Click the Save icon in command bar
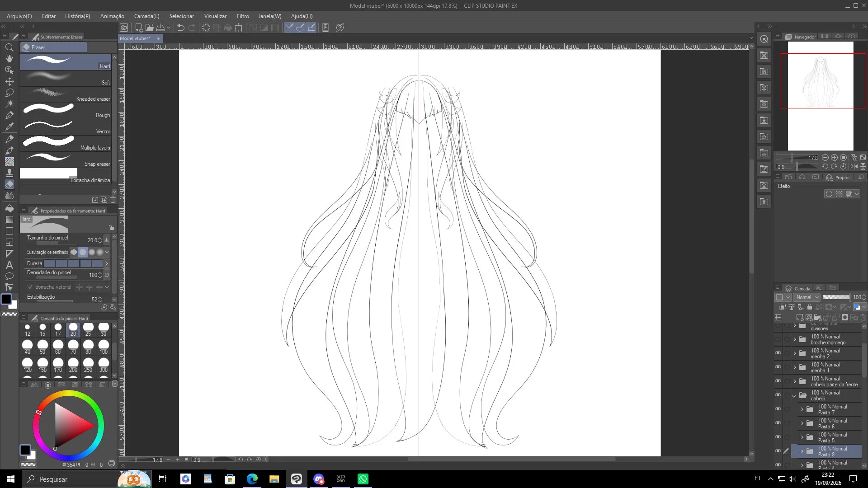 click(x=160, y=28)
